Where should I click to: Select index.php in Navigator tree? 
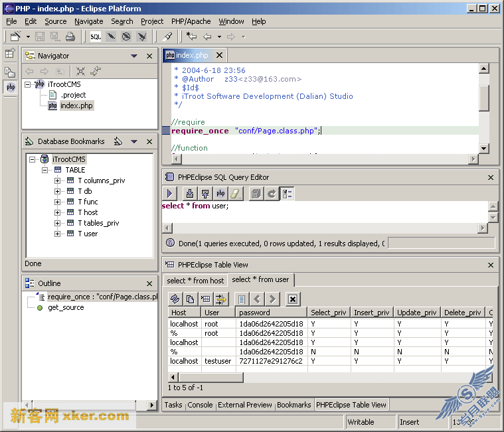76,106
